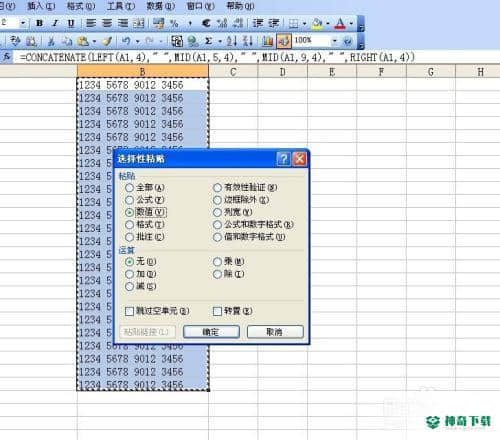This screenshot has width=500, height=440.
Task: Open the zoom 100% dropdown
Action: tap(334, 41)
